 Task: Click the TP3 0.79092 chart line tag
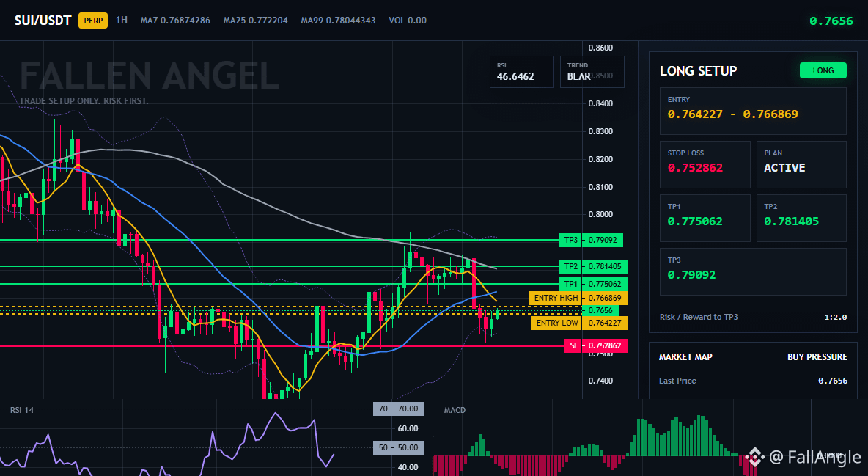(591, 240)
